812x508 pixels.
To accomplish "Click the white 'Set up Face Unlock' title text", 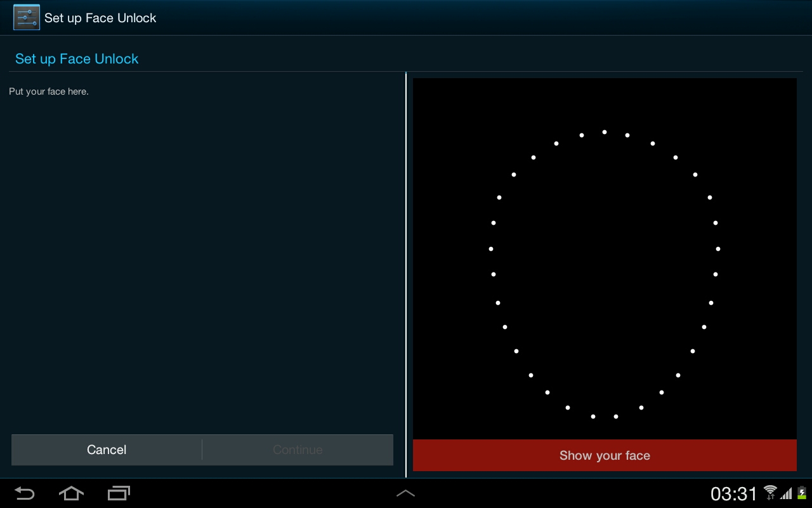I will [x=100, y=18].
